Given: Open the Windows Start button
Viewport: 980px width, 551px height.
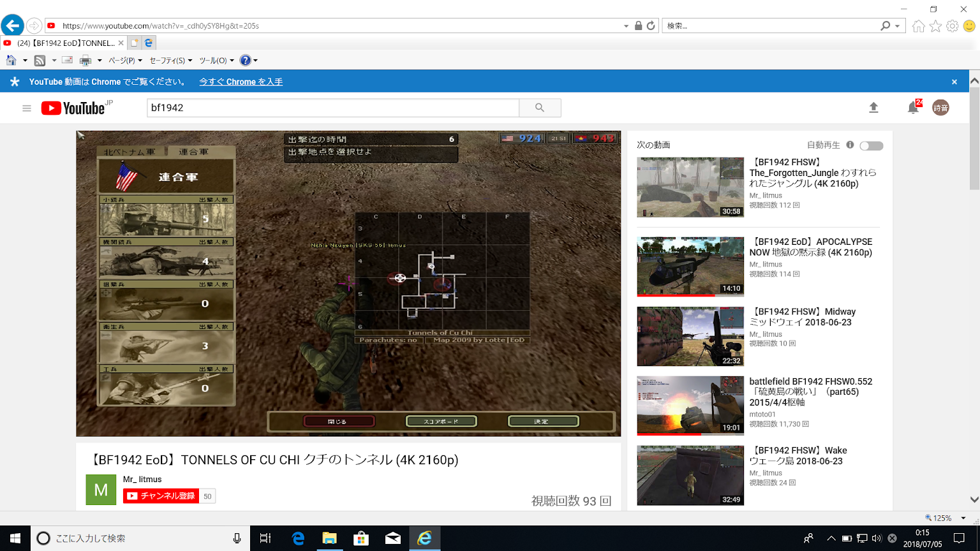Looking at the screenshot, I should tap(15, 538).
